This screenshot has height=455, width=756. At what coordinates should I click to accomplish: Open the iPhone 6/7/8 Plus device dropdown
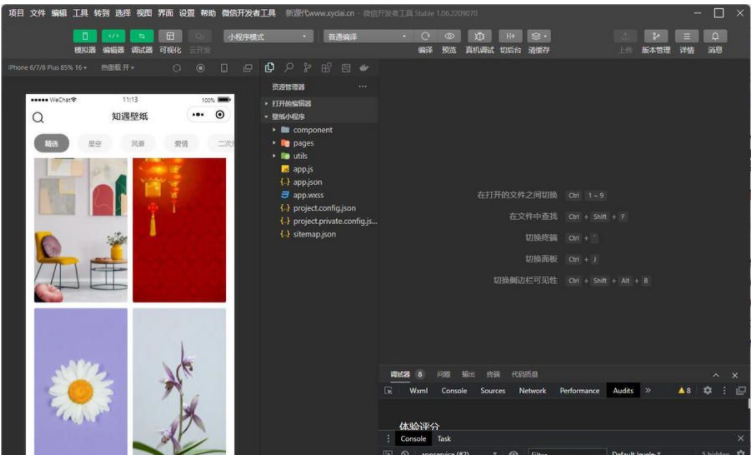point(47,68)
